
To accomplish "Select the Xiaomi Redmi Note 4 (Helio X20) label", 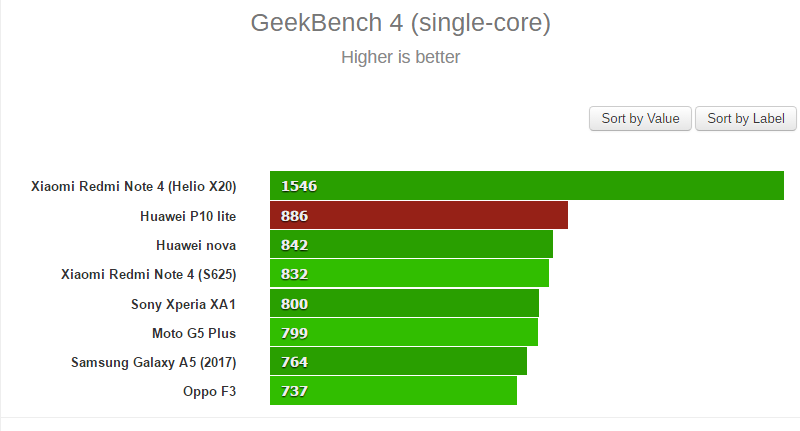I will [133, 186].
